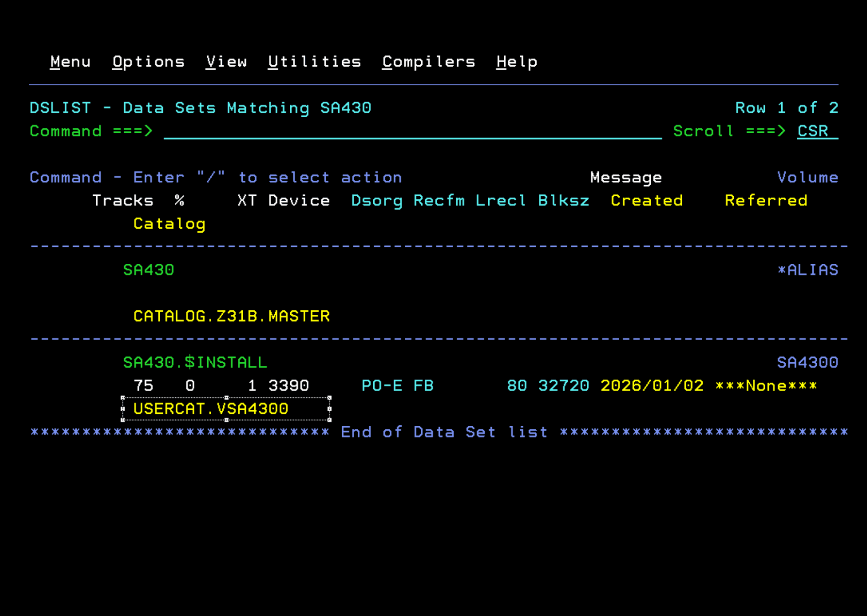The image size is (867, 616).
Task: Click the ***None*** referred value
Action: point(766,385)
